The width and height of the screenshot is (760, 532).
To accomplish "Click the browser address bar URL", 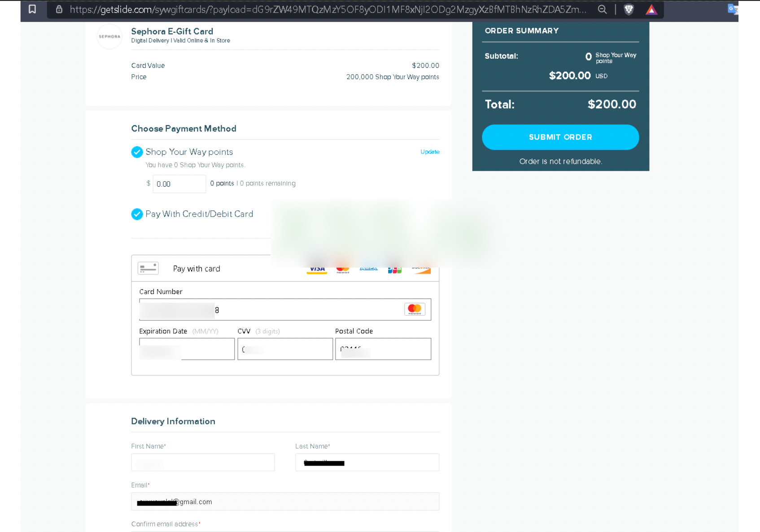I will [x=328, y=9].
